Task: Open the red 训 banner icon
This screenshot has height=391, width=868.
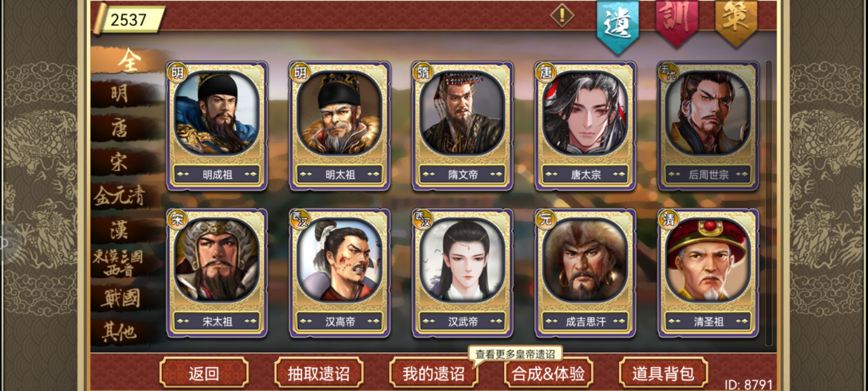Action: (x=677, y=22)
